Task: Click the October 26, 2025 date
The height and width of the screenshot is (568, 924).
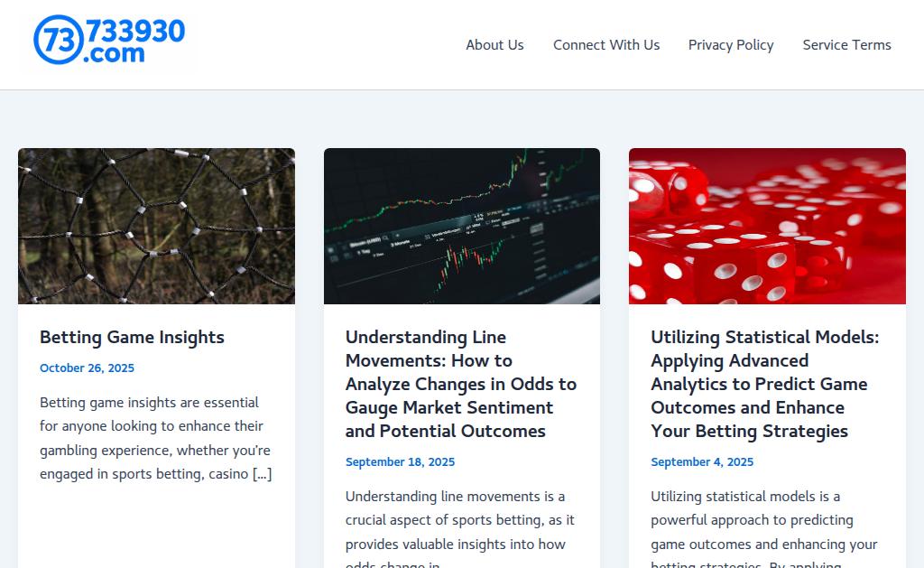Action: (87, 368)
